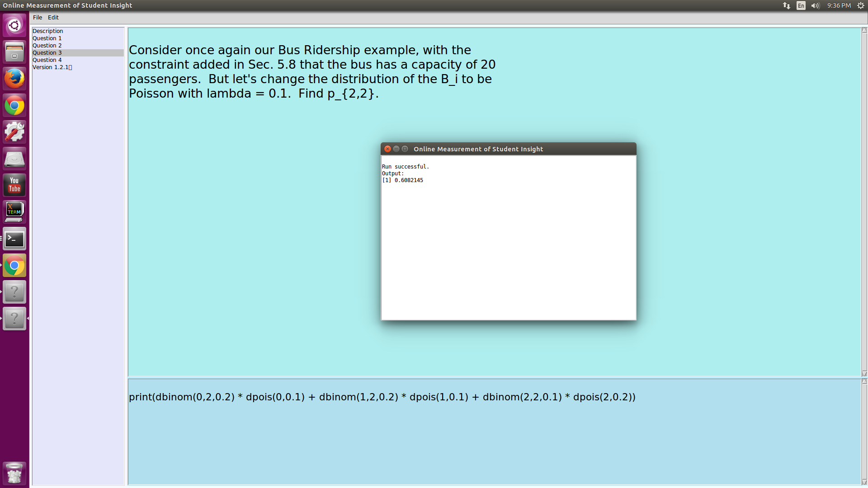Click the first unknown question-mark launcher icon
This screenshot has height=488, width=868.
point(14,292)
